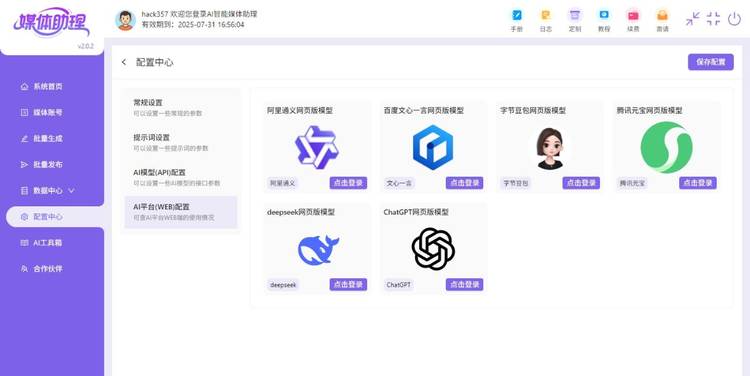
Task: Click the 保存配置 button
Action: coord(711,62)
